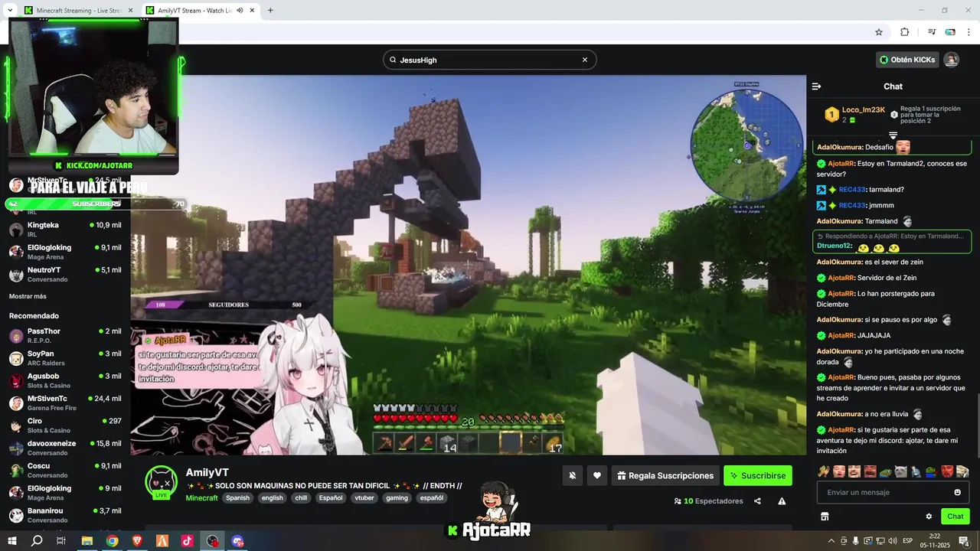The height and width of the screenshot is (551, 980).
Task: Open Kingteka channel in sidebar
Action: click(65, 230)
